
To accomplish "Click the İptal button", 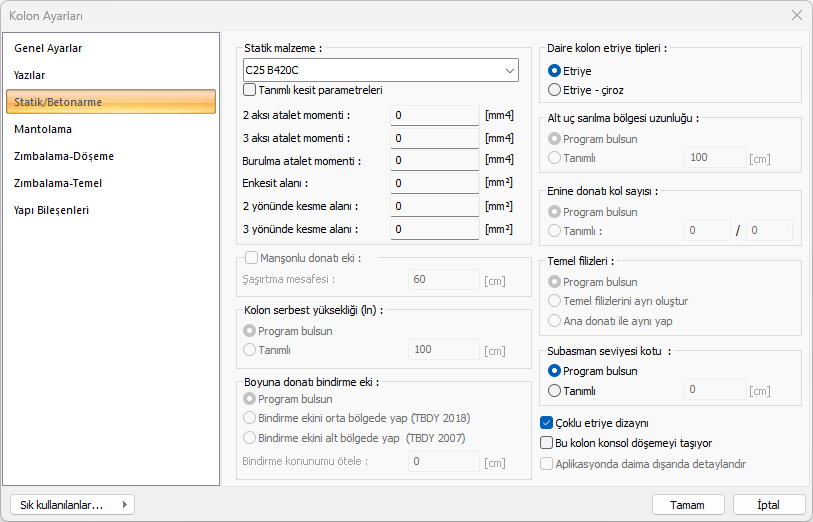I will click(x=769, y=505).
